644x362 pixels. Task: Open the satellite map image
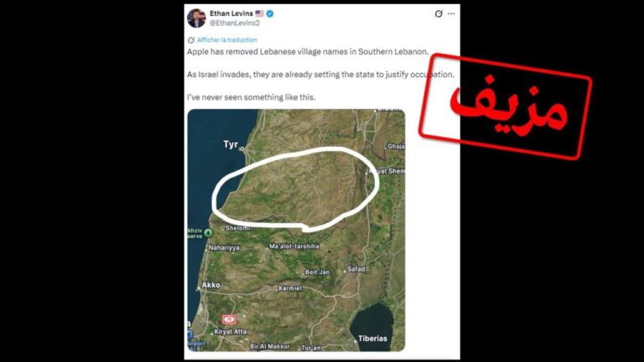(x=296, y=230)
